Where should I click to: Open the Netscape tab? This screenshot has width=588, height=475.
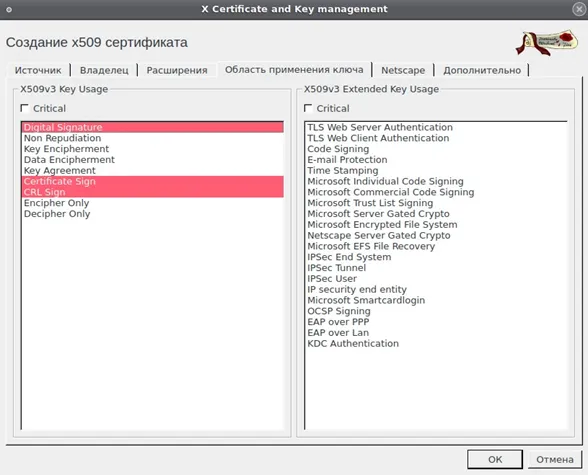pos(403,70)
